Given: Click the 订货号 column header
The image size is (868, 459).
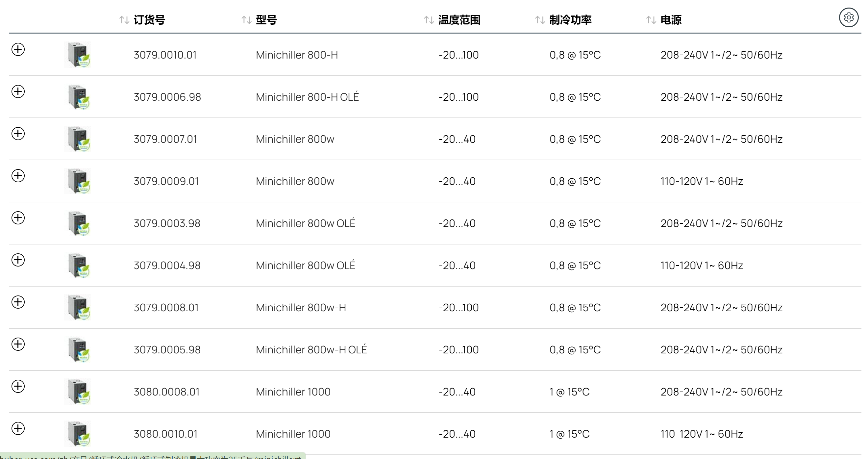Looking at the screenshot, I should click(149, 20).
